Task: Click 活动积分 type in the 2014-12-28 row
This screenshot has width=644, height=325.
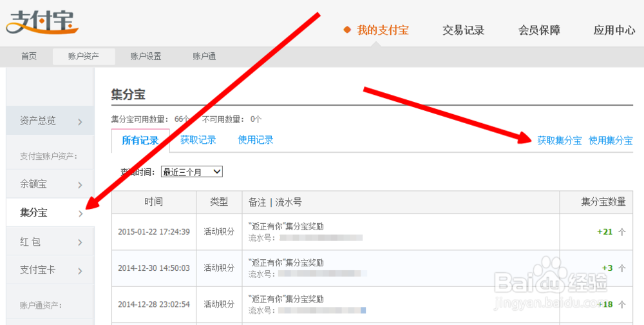Action: [219, 304]
